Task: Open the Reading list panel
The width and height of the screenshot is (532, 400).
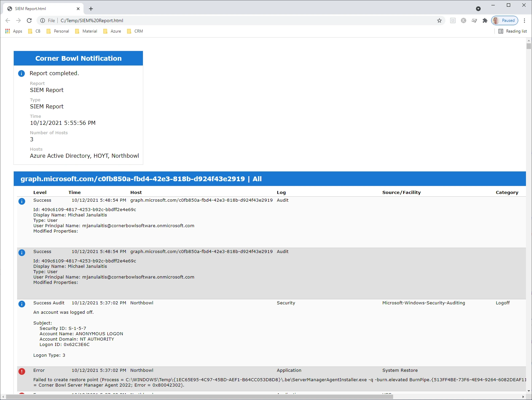Action: point(512,31)
